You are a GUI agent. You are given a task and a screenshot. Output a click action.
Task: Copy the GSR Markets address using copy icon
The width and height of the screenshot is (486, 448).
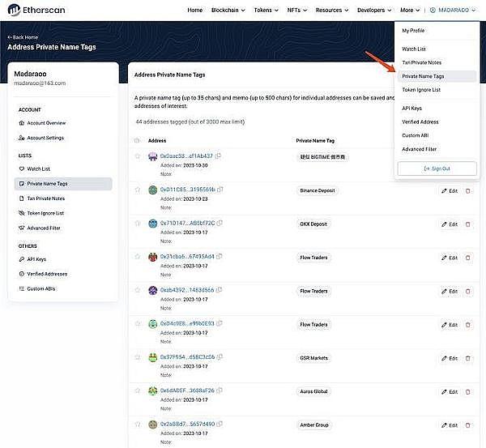coord(220,356)
